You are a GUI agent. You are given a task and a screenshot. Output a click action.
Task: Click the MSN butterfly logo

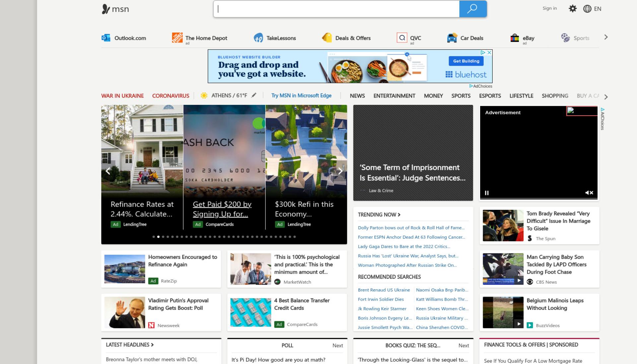[106, 9]
